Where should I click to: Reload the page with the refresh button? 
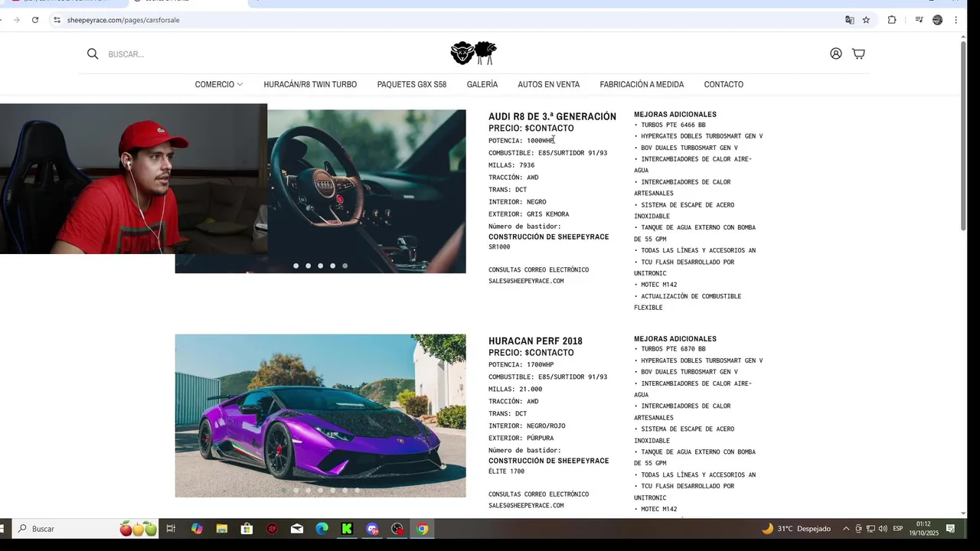[35, 20]
